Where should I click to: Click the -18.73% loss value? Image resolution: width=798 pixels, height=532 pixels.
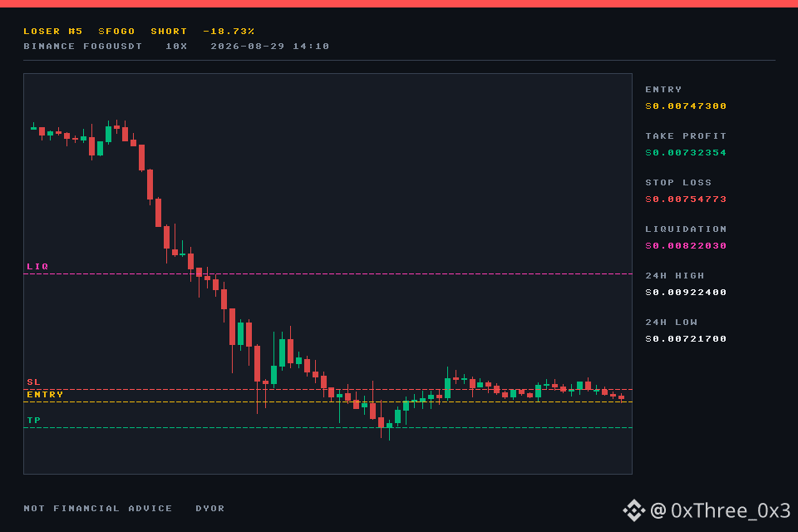click(229, 32)
